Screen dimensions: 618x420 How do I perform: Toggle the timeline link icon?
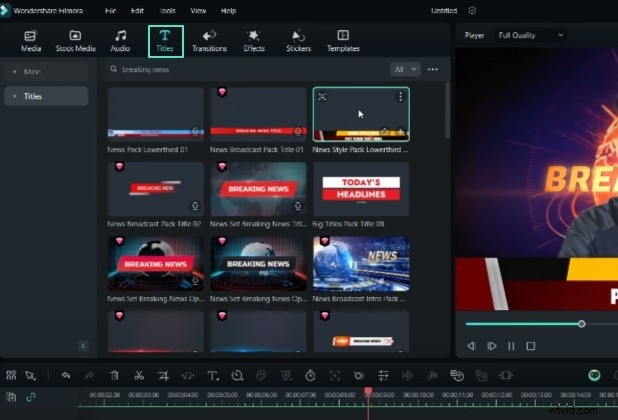point(31,397)
